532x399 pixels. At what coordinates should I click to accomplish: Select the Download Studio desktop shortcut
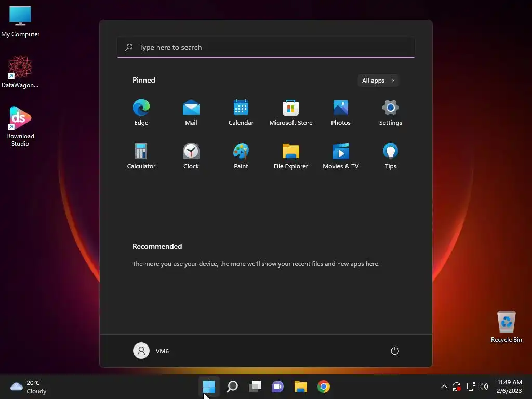[x=20, y=126]
